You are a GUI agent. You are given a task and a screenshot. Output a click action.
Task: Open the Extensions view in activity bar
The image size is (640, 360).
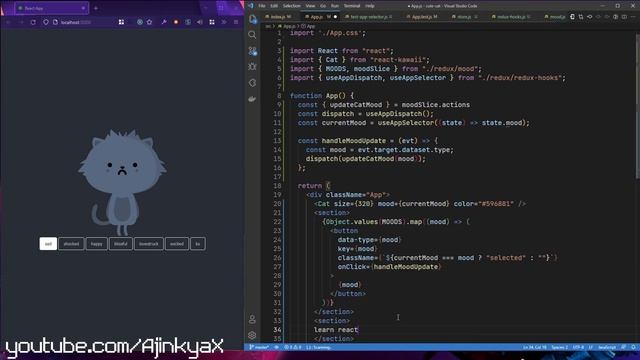(x=252, y=83)
